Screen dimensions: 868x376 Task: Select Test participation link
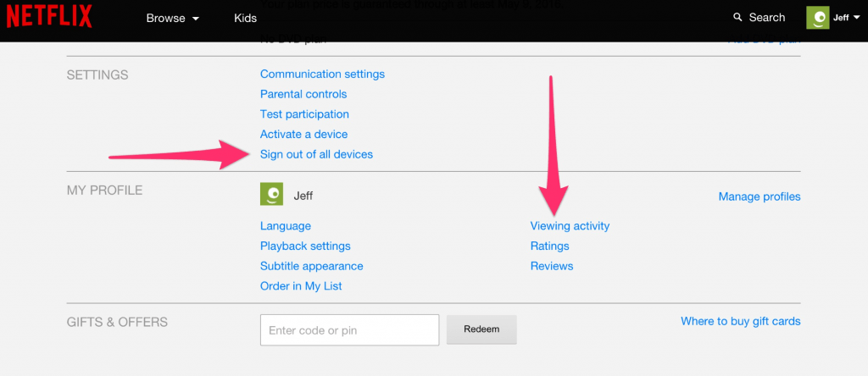tap(304, 114)
